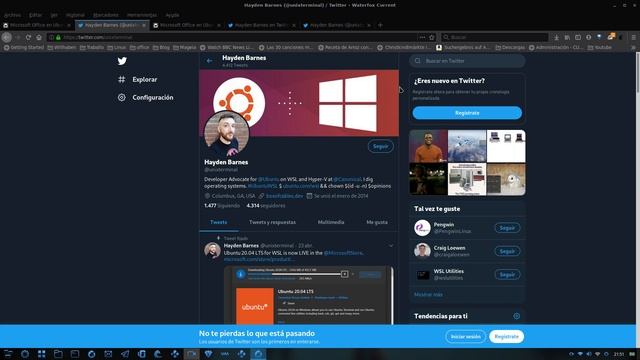Viewport: 640px width, 360px height.
Task: Open the Getting Started bookmark
Action: point(24,47)
